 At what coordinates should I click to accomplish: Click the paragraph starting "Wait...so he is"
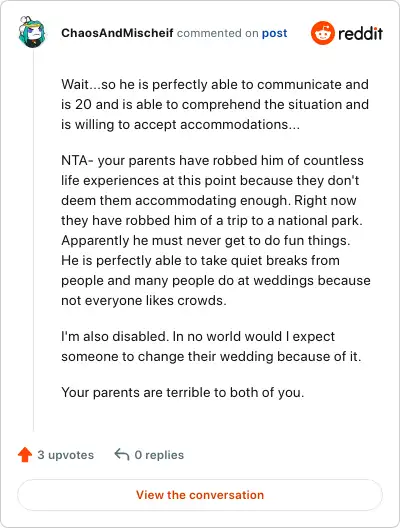[215, 104]
